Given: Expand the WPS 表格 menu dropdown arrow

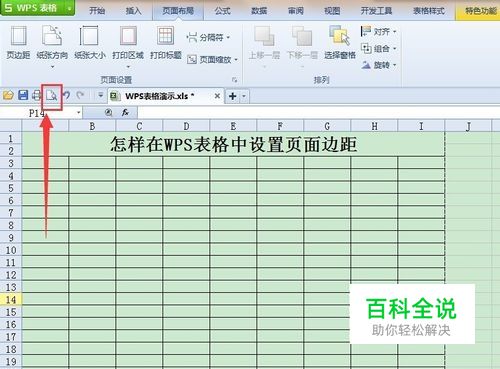Looking at the screenshot, I should (70, 8).
